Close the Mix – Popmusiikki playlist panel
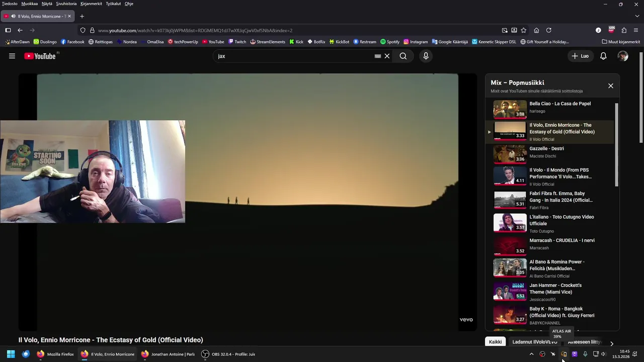The image size is (644, 362). click(x=611, y=86)
